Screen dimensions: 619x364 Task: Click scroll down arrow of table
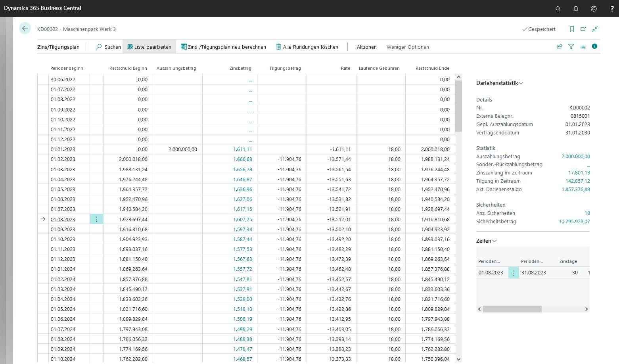[x=458, y=359]
